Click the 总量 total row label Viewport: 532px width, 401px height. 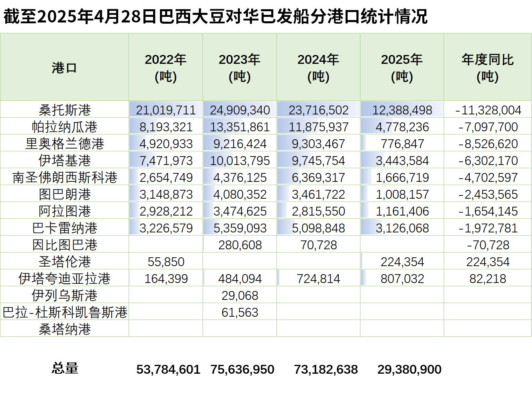pyautogui.click(x=65, y=368)
